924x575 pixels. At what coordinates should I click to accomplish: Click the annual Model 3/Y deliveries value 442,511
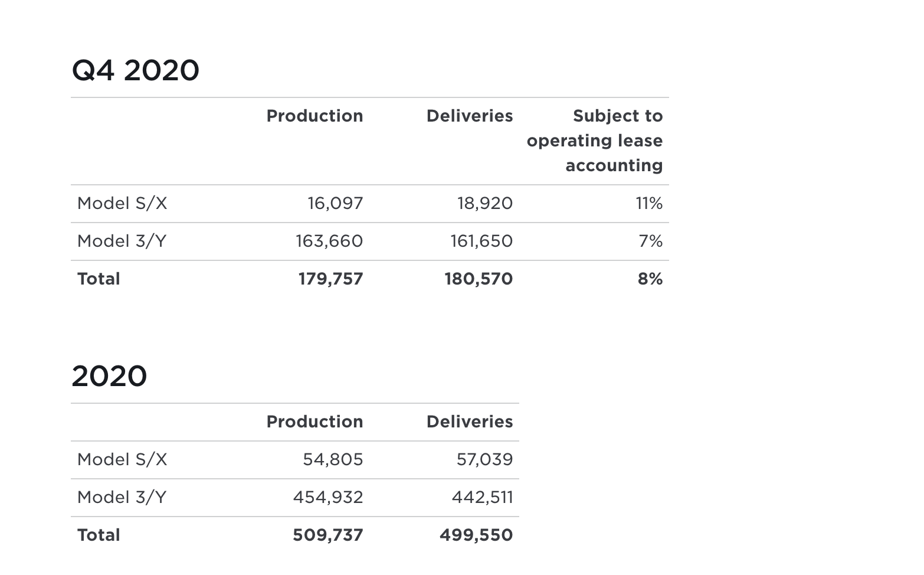[482, 498]
